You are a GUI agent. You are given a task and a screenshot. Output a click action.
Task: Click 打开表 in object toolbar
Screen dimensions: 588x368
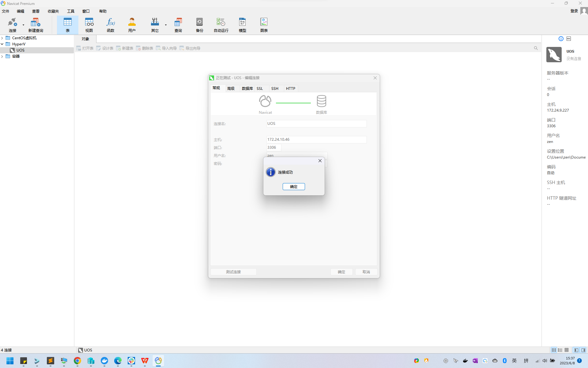coord(85,48)
